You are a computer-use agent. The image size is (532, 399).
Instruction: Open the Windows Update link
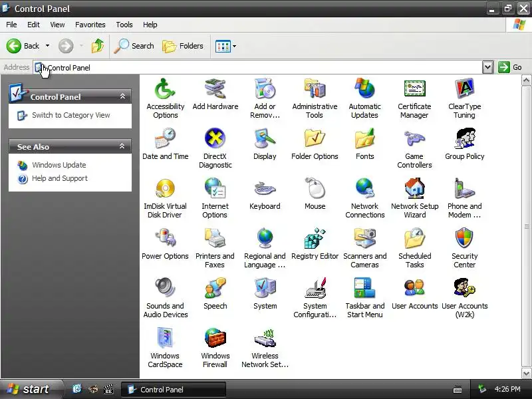(x=59, y=165)
